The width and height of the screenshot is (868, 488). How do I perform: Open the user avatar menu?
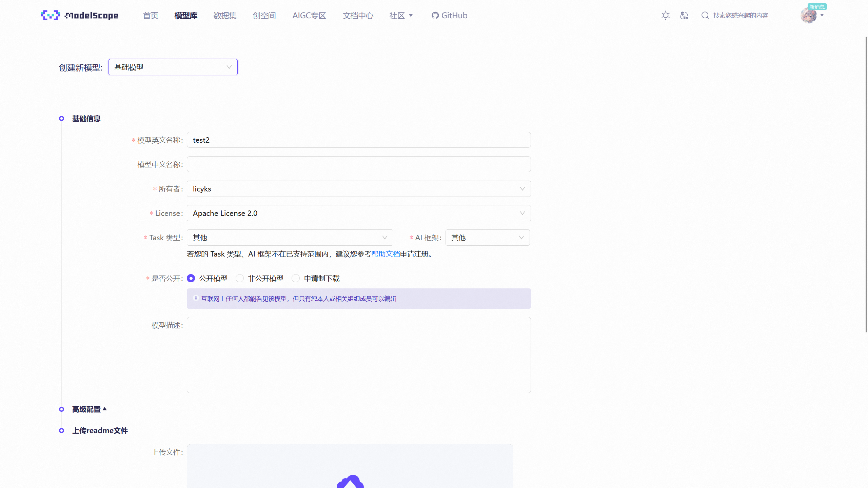pyautogui.click(x=809, y=16)
